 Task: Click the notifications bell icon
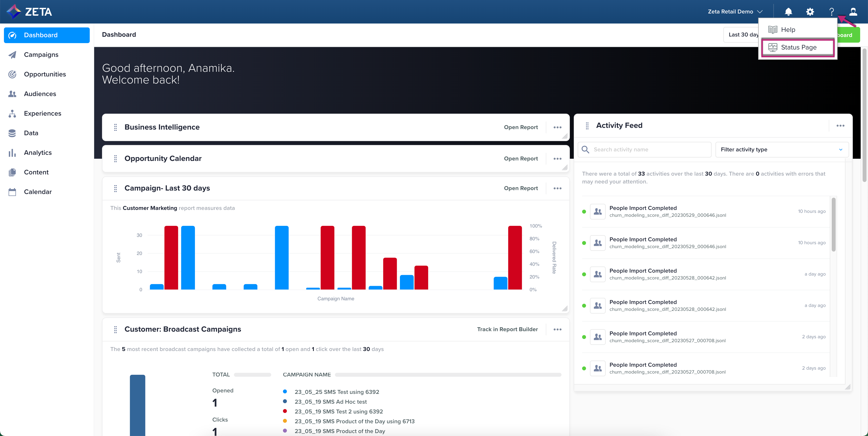(788, 12)
